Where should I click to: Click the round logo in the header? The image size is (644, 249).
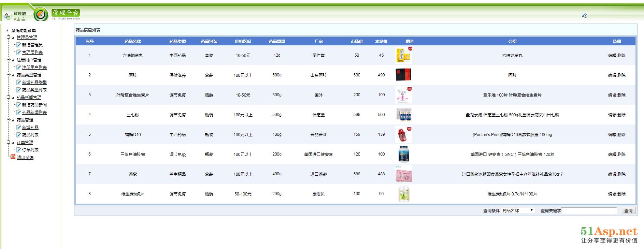(41, 14)
